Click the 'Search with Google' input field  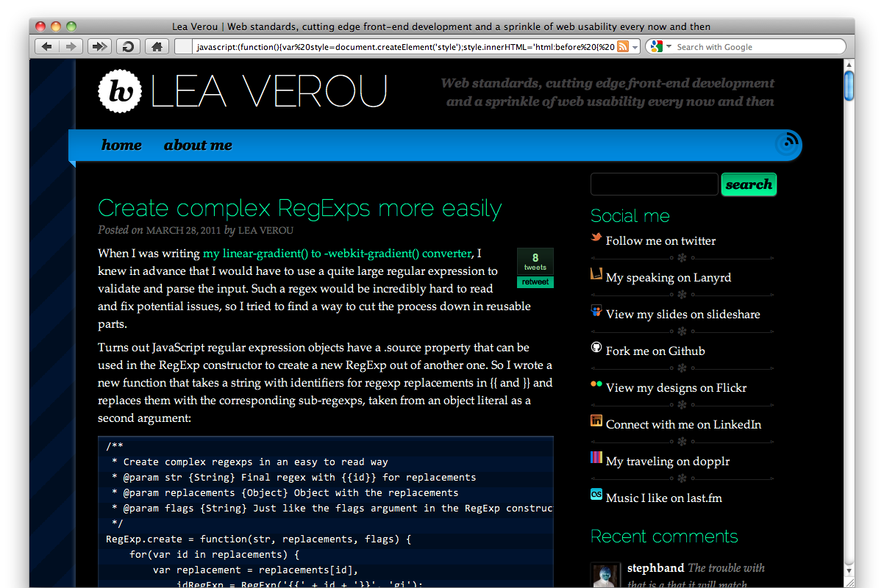758,47
